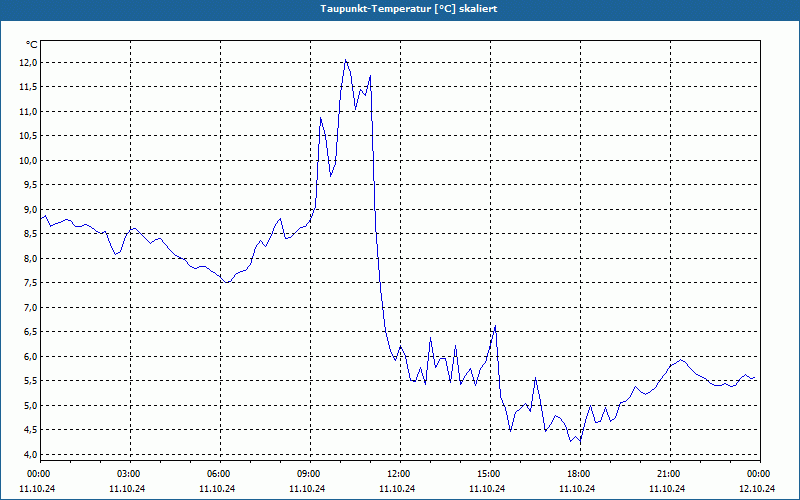Click the 11,0 y-axis label

(x=28, y=111)
